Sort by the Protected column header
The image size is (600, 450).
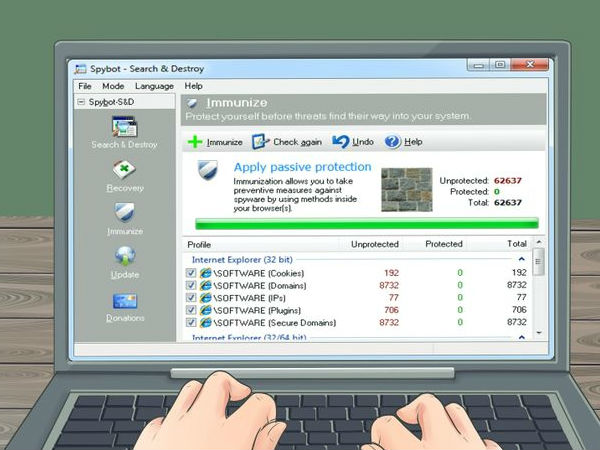444,244
